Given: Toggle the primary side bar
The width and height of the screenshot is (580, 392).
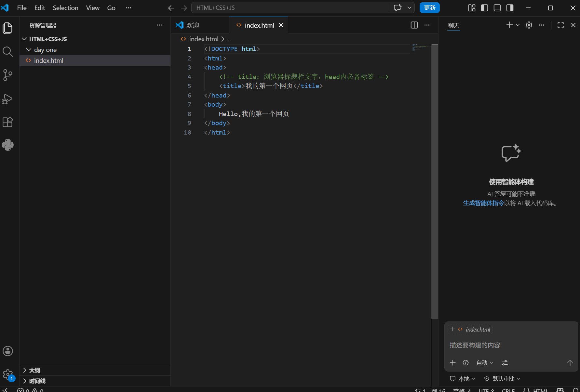Looking at the screenshot, I should click(x=484, y=8).
